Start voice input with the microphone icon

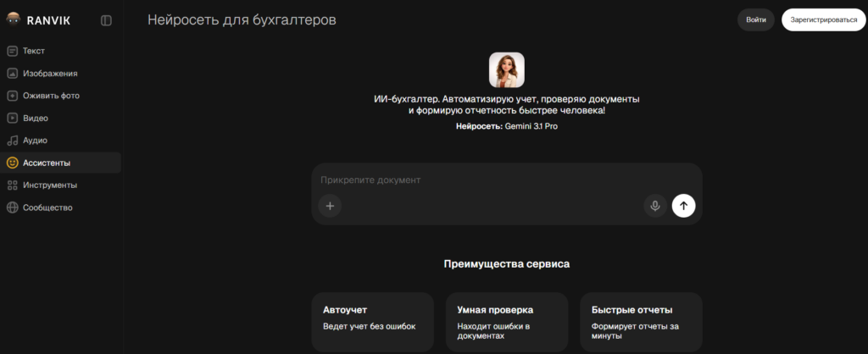[x=655, y=206]
